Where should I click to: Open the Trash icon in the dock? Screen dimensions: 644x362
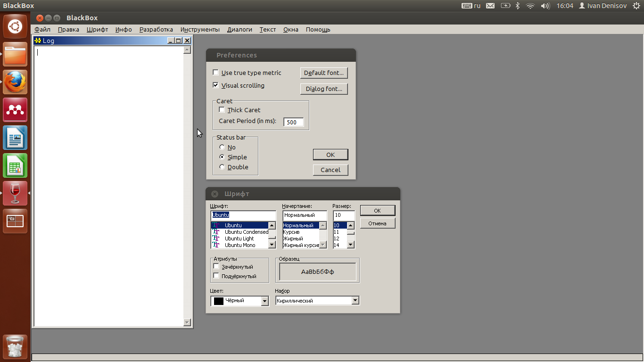(x=15, y=347)
